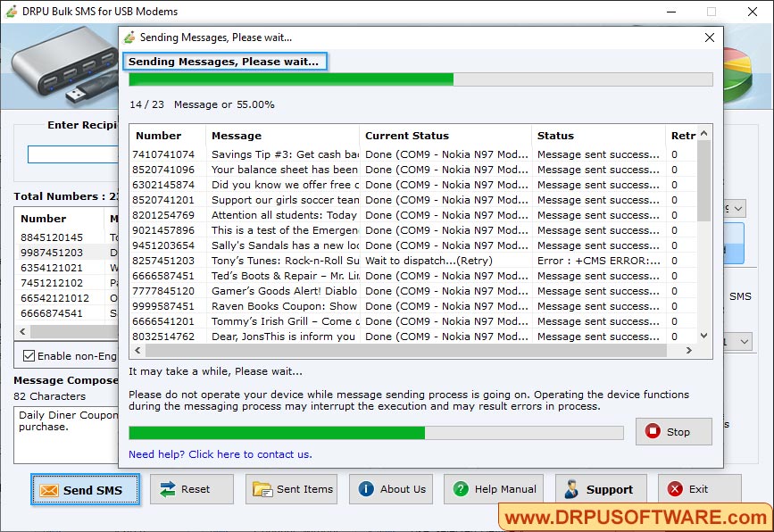Select recipient 6354121021 in main list
The width and height of the screenshot is (774, 532).
[x=67, y=268]
